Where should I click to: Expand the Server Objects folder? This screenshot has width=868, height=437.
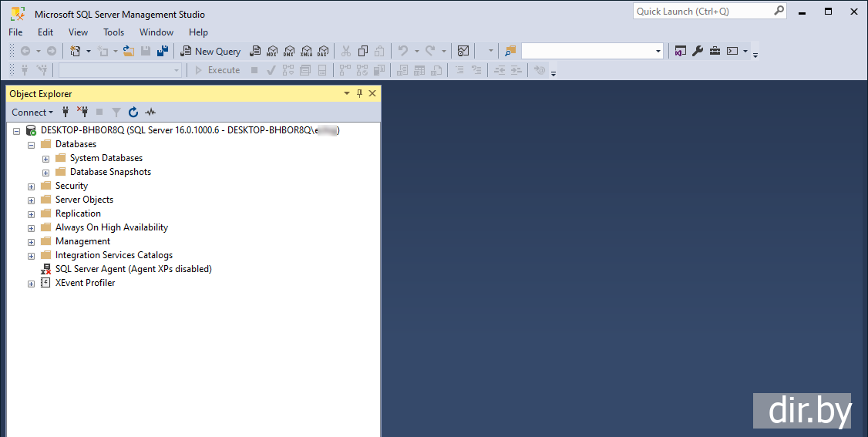[x=31, y=200]
